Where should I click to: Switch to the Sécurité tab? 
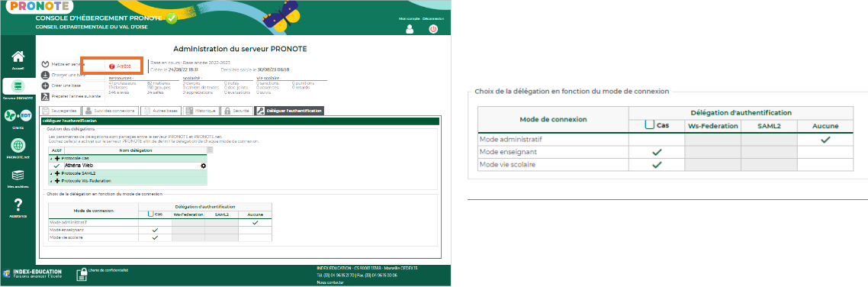pos(236,111)
